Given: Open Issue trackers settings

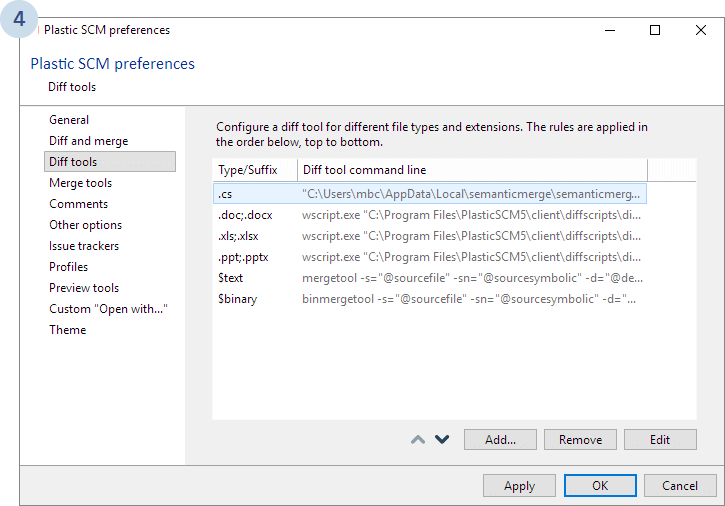Looking at the screenshot, I should pos(84,246).
